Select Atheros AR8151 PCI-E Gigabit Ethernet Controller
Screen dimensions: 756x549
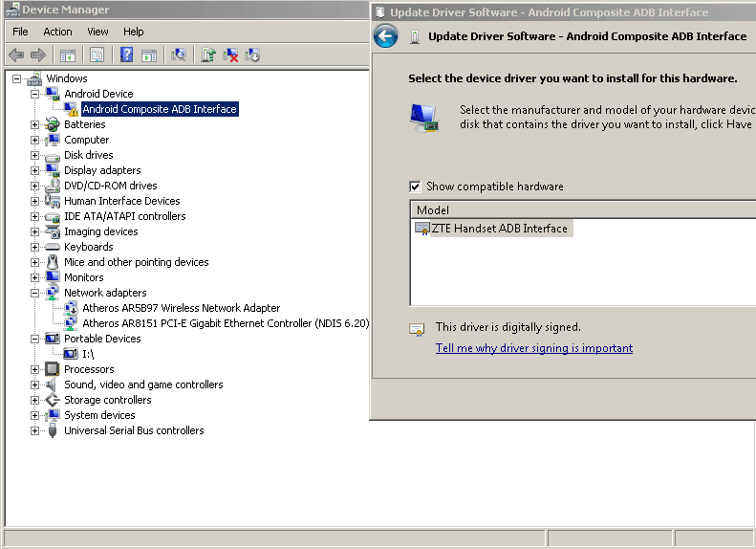click(x=226, y=323)
